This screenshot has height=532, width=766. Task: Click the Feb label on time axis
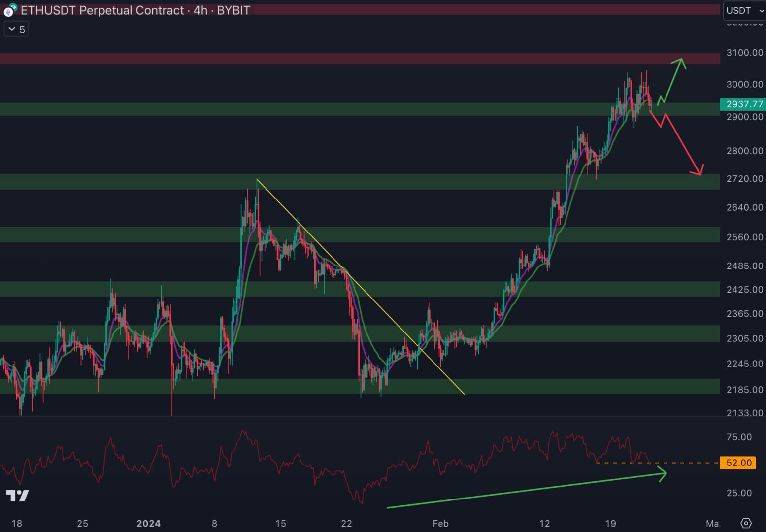click(440, 523)
